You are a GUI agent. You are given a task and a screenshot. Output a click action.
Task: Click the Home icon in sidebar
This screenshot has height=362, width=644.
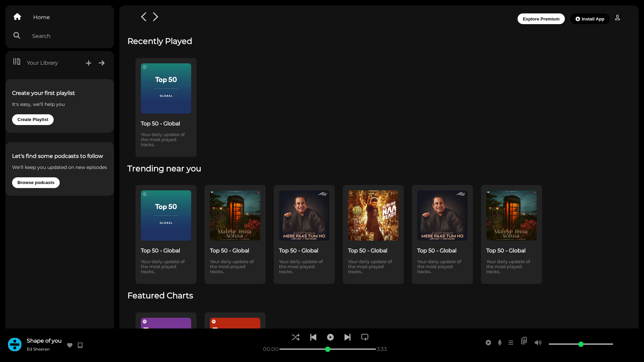(x=17, y=17)
